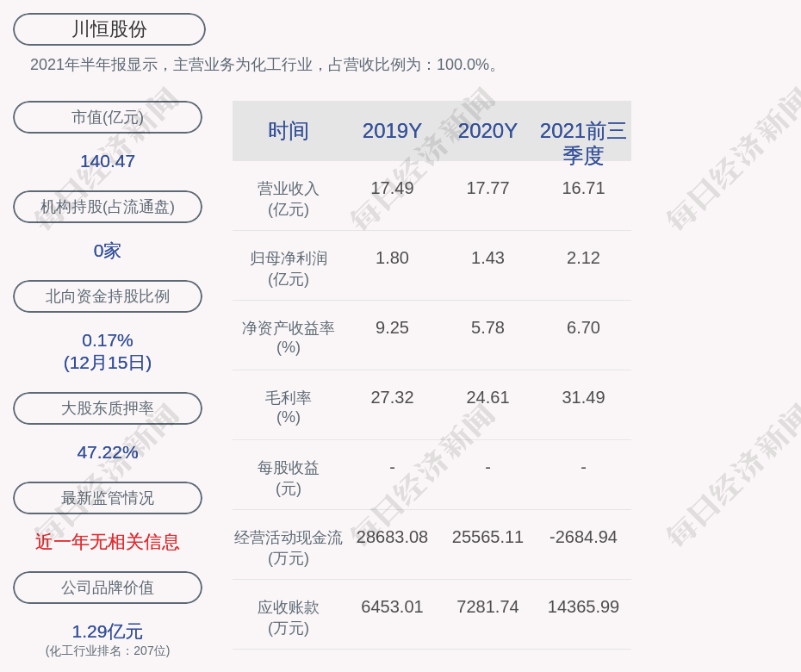Select the (12月15日) date text
Screen dimensions: 801x672
coord(108,363)
